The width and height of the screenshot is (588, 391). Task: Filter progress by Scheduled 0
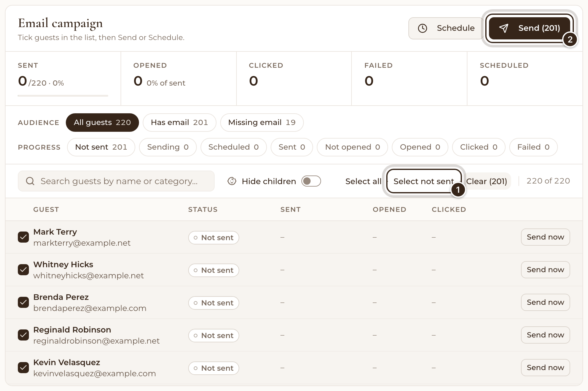(234, 147)
